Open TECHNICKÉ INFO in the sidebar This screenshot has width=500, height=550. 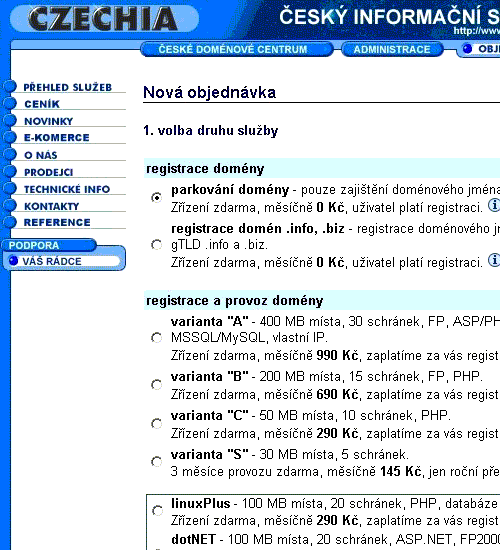point(67,189)
